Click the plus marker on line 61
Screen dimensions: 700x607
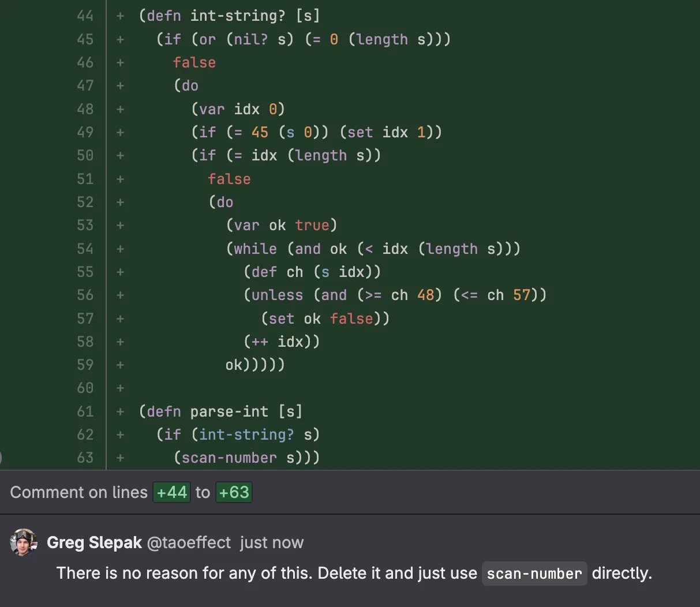click(x=120, y=411)
